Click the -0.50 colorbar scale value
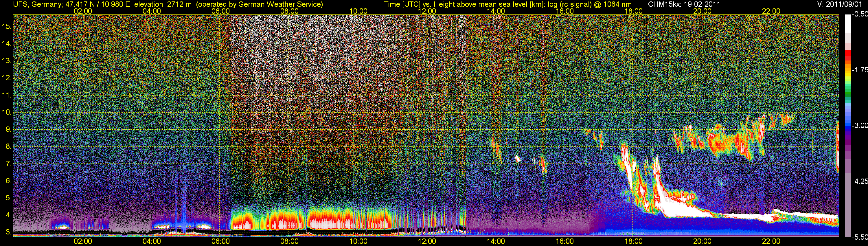The image size is (868, 246). pos(860,14)
